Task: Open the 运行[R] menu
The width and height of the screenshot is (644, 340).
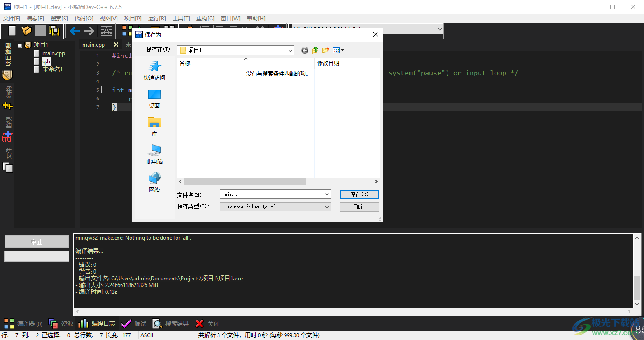Action: pyautogui.click(x=157, y=19)
